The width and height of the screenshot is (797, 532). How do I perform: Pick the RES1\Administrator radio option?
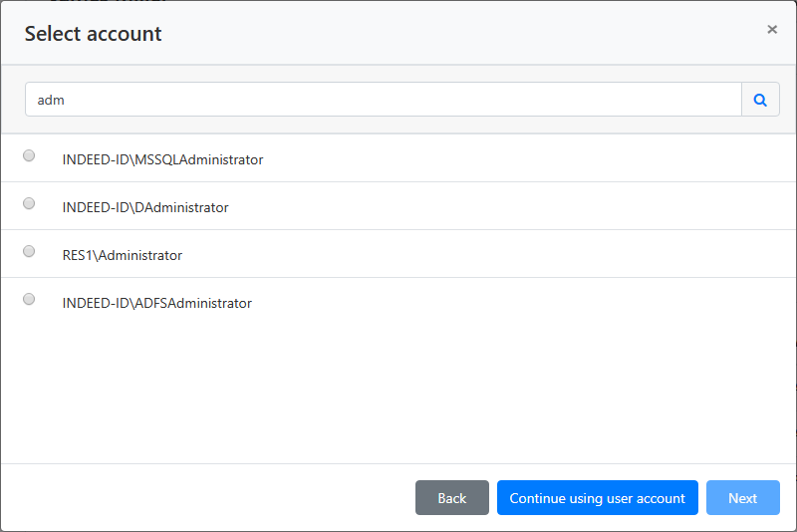tap(29, 251)
